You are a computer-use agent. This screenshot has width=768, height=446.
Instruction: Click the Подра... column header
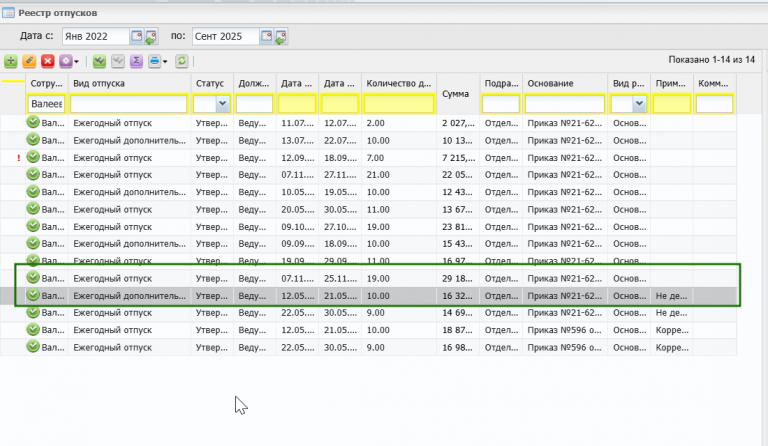pos(501,83)
